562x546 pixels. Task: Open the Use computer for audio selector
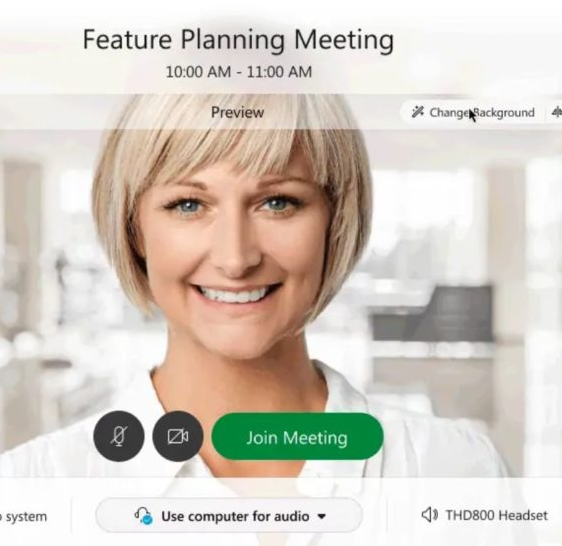pyautogui.click(x=229, y=516)
